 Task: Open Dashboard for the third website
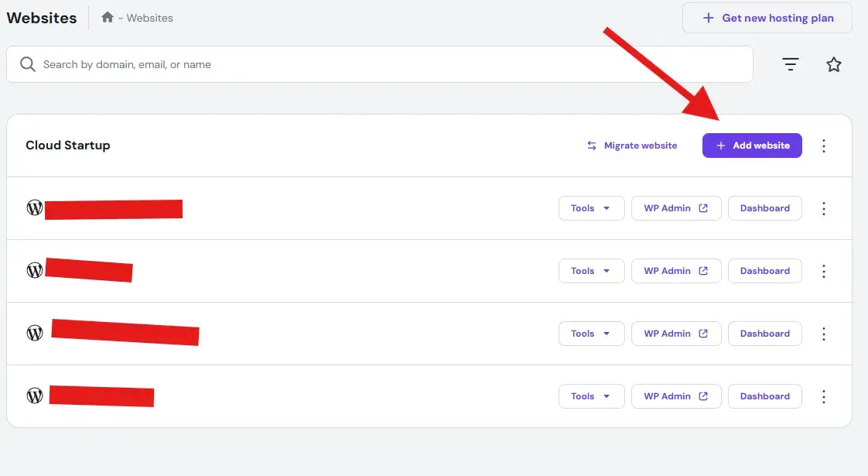point(764,334)
